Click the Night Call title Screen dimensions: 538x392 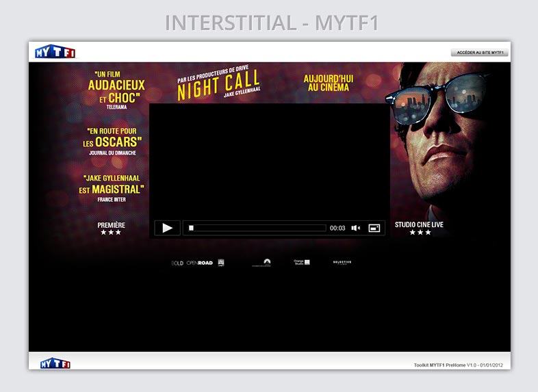point(218,85)
